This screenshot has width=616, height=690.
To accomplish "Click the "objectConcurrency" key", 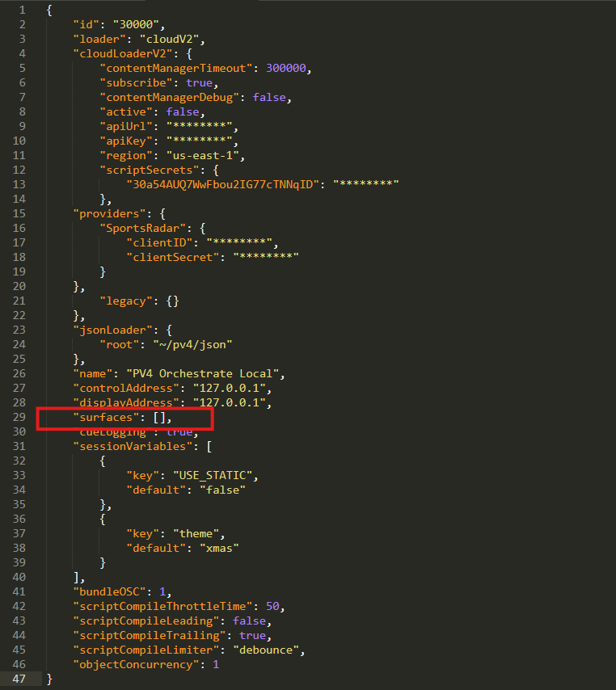I will click(136, 664).
